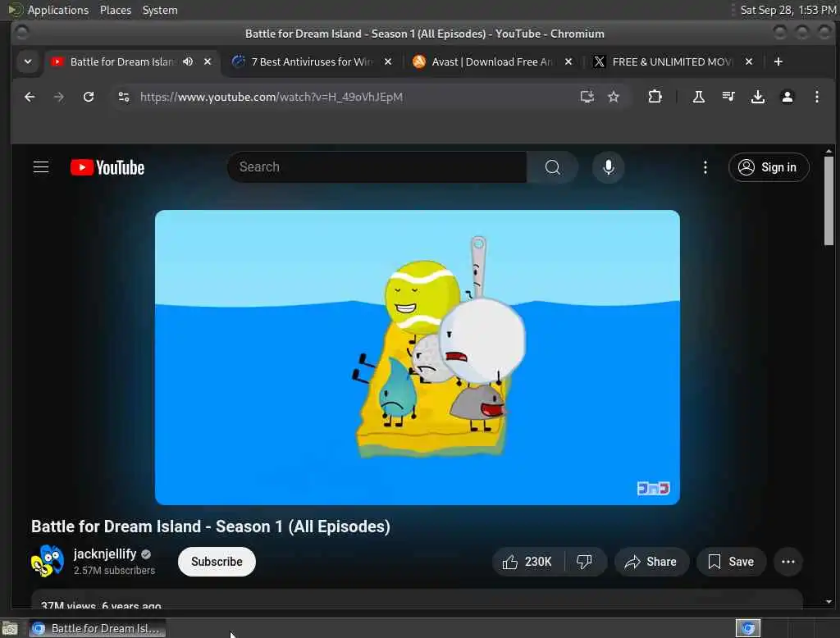Image resolution: width=840 pixels, height=638 pixels.
Task: Click the video player to pause
Action: [x=418, y=358]
